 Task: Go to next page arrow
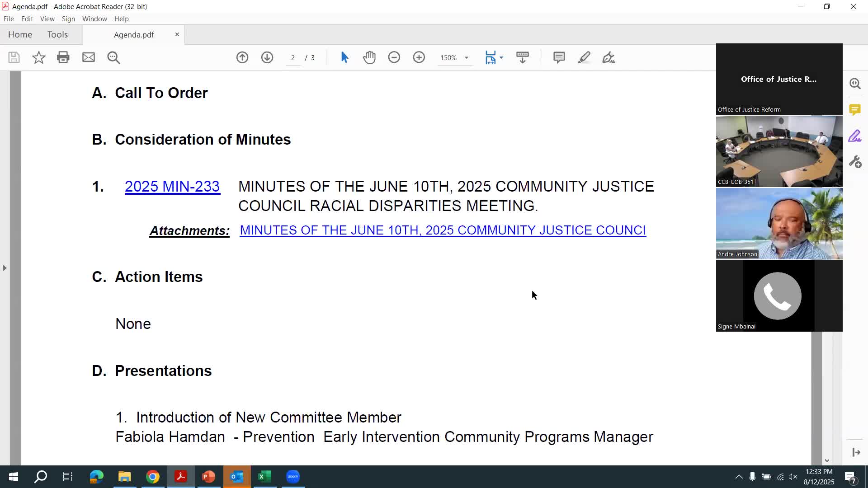pos(267,57)
